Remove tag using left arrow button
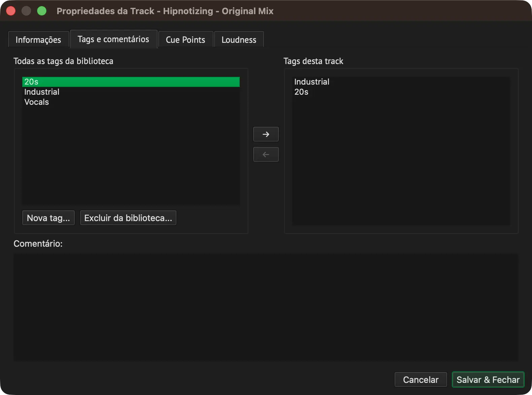This screenshot has width=532, height=395. 266,154
